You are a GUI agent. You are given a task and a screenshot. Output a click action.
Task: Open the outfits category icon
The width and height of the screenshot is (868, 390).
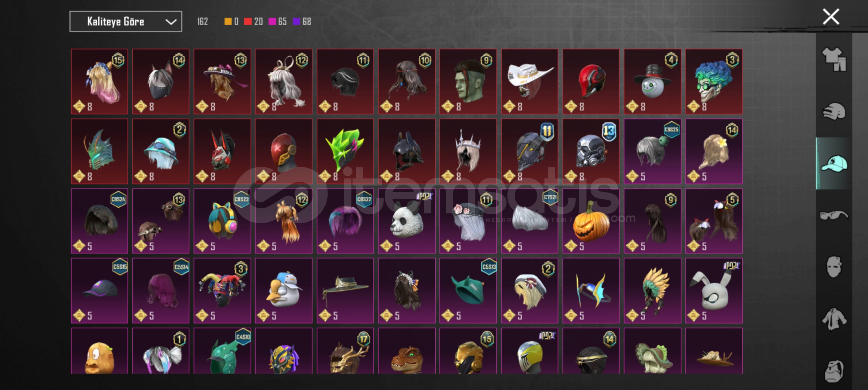click(834, 60)
